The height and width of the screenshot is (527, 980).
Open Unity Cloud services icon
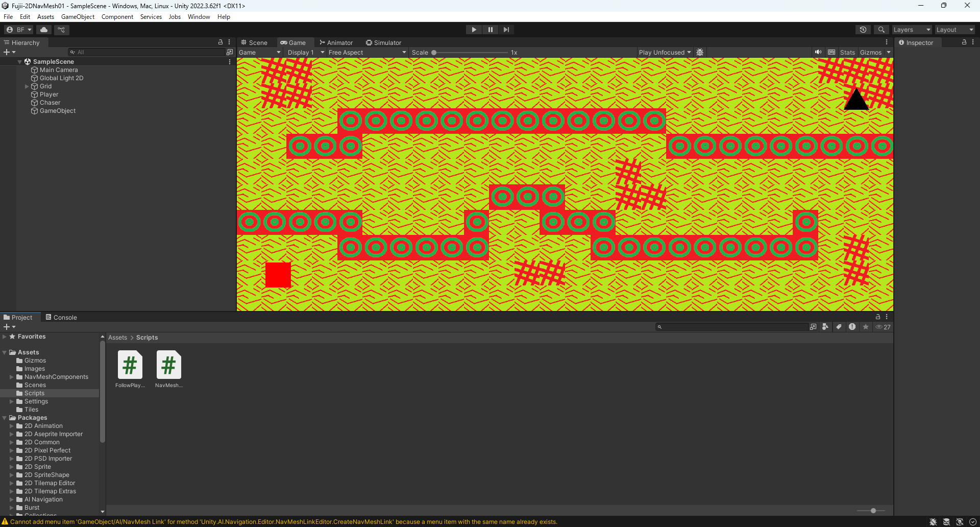pos(44,30)
